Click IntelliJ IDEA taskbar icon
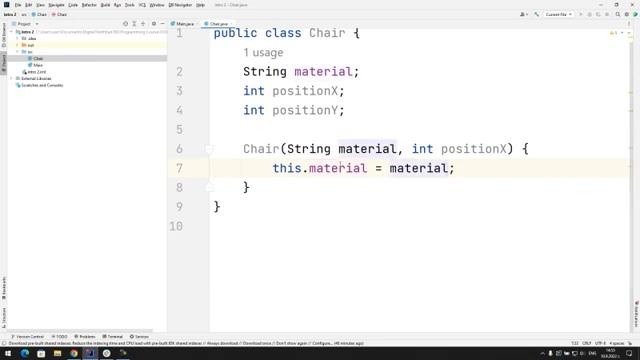Viewport: 640px width, 360px height. [x=90, y=353]
